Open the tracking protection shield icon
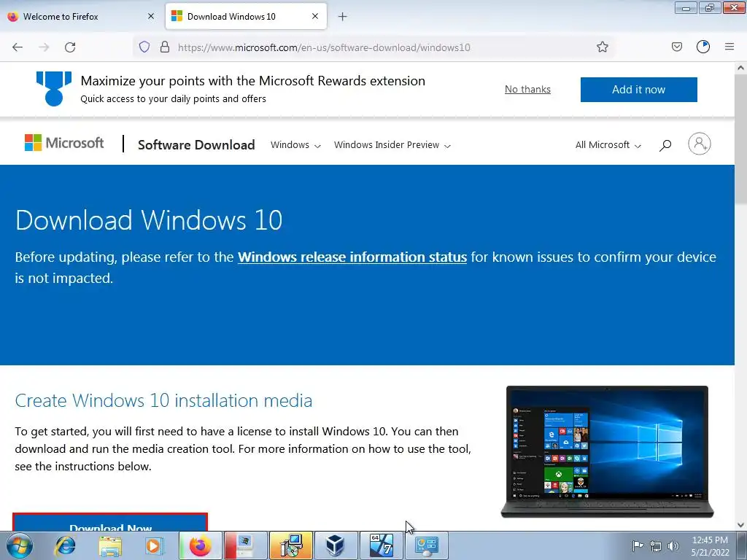The width and height of the screenshot is (747, 560). 144,47
